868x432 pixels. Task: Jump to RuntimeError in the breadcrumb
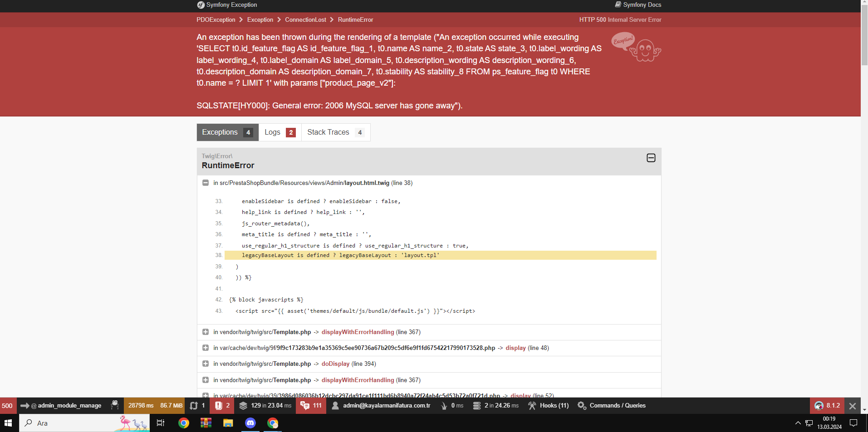tap(355, 20)
